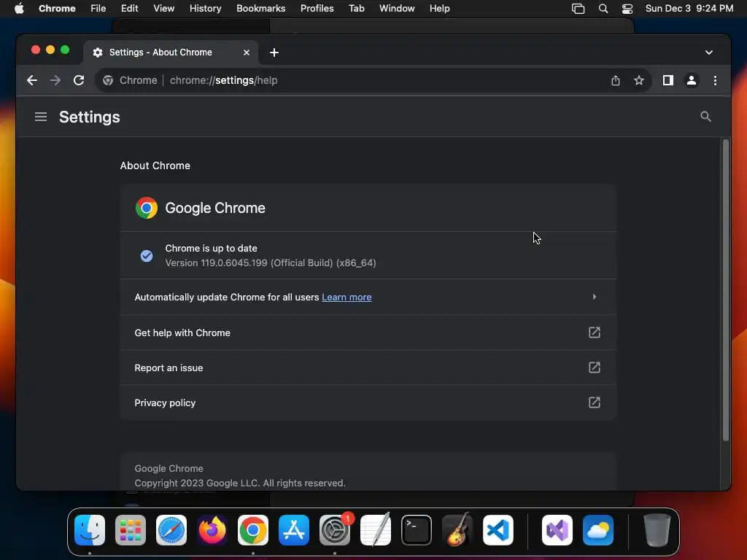Click the Settings page title

[90, 117]
